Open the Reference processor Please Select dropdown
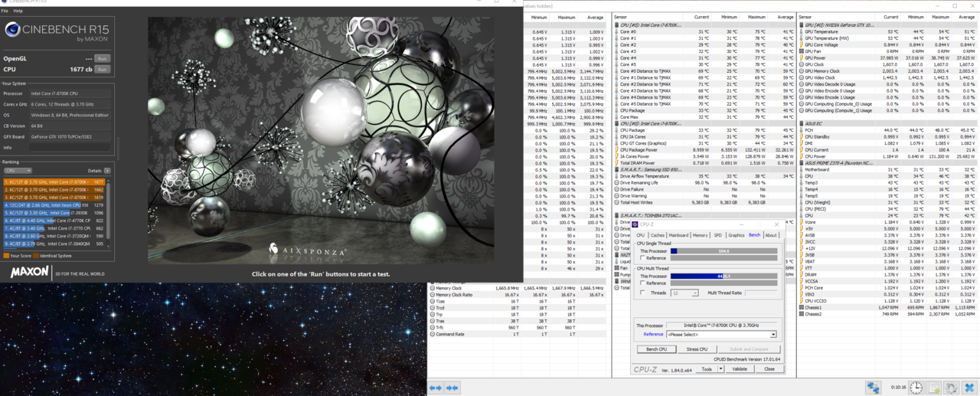Viewport: 980px width, 396px height. (x=721, y=335)
